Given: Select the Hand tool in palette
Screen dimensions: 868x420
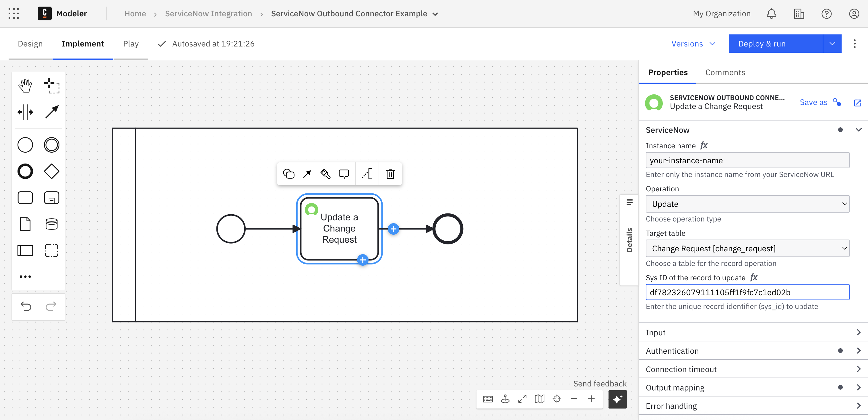Looking at the screenshot, I should point(25,85).
